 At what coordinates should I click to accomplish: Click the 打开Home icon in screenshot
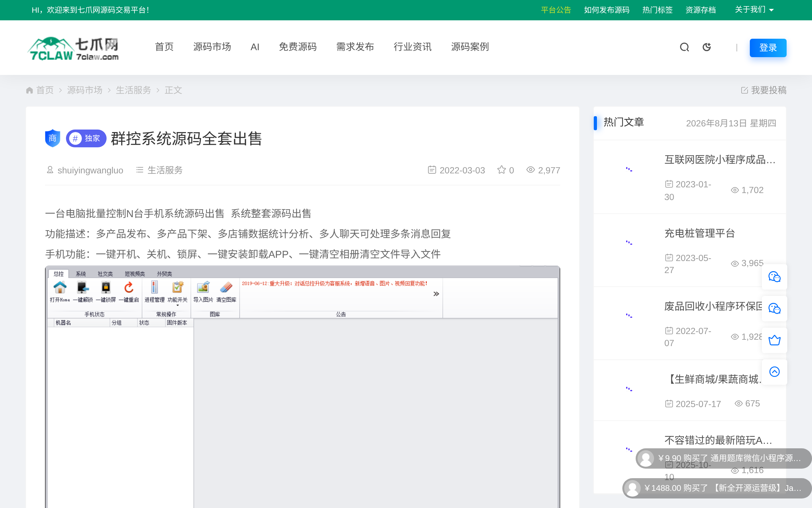pyautogui.click(x=60, y=291)
